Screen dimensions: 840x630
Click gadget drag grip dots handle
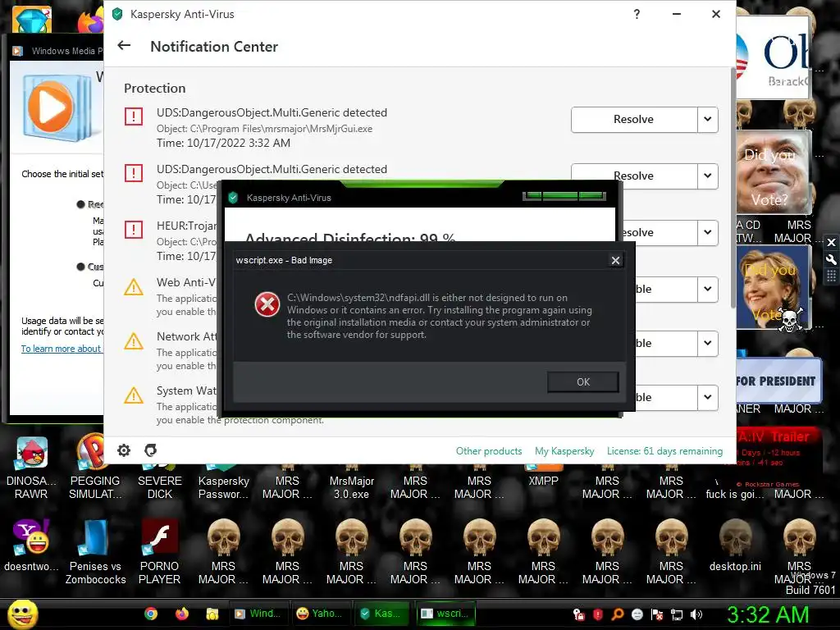(x=831, y=276)
